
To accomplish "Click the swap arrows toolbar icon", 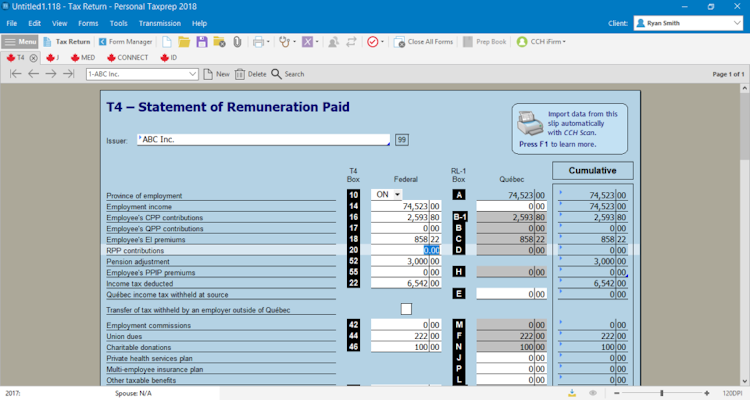I will pos(351,42).
